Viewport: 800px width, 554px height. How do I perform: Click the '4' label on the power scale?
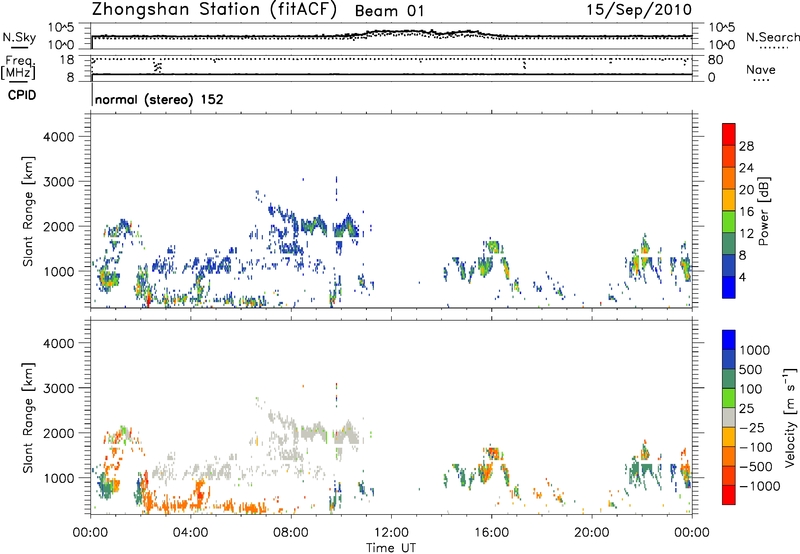coord(743,277)
